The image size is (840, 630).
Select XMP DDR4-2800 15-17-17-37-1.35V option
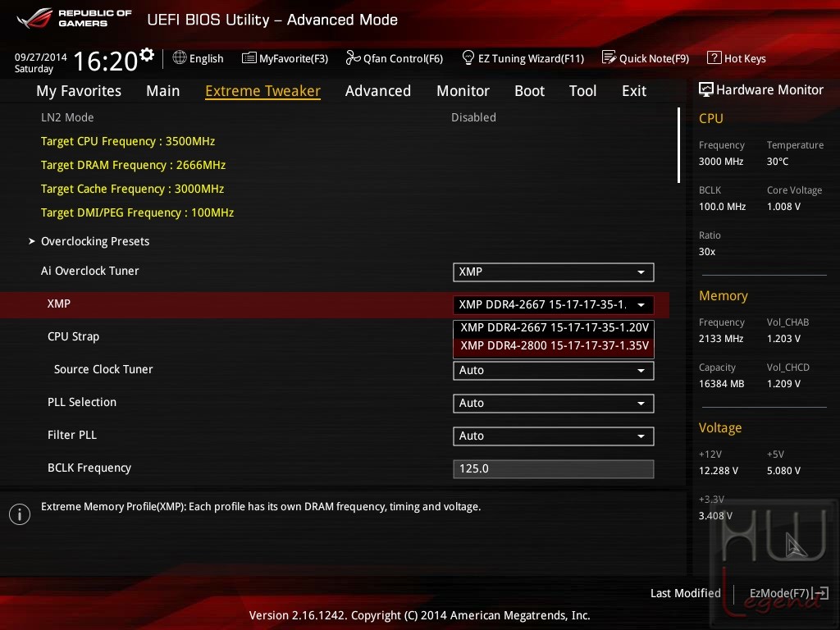(x=554, y=346)
